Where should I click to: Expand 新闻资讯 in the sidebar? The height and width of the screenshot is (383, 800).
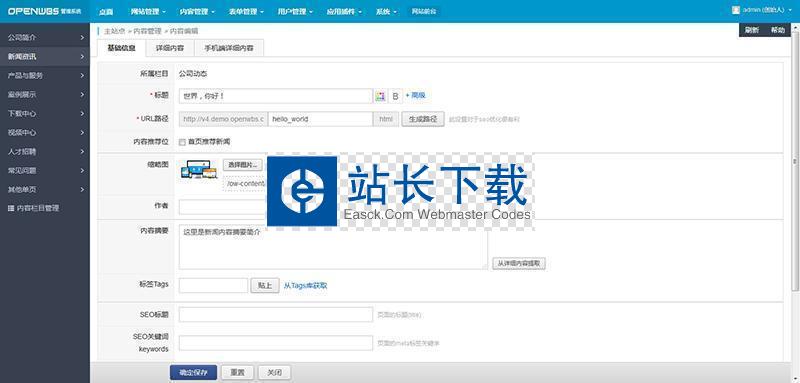45,57
